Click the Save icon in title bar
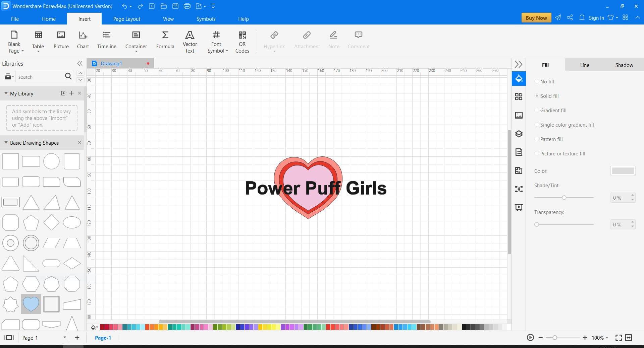Viewport: 644px width, 348px height. pyautogui.click(x=175, y=6)
